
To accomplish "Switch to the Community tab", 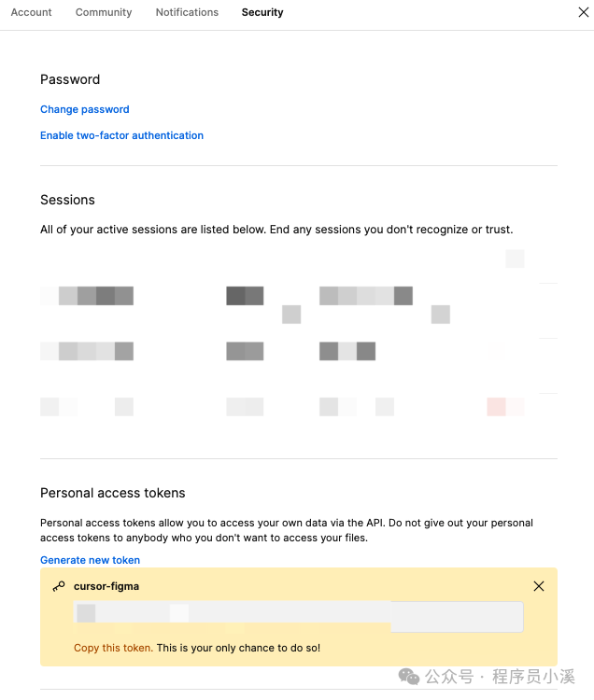I will 104,12.
